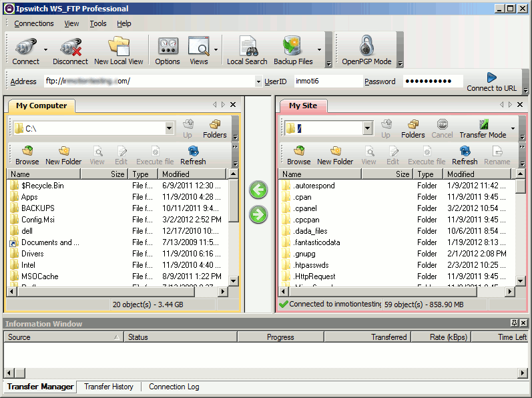Refresh the My Site file list
532x398 pixels.
[465, 155]
